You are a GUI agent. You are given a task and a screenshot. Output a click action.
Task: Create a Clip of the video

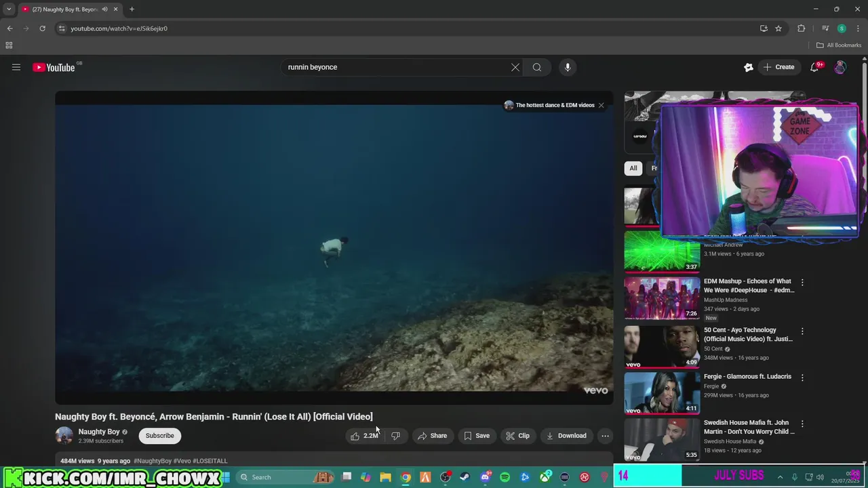pos(518,436)
